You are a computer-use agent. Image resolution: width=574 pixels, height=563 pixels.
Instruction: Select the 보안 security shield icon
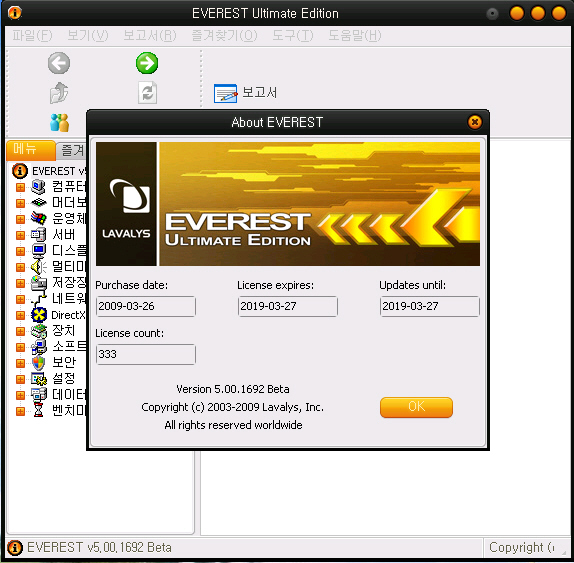coord(39,363)
